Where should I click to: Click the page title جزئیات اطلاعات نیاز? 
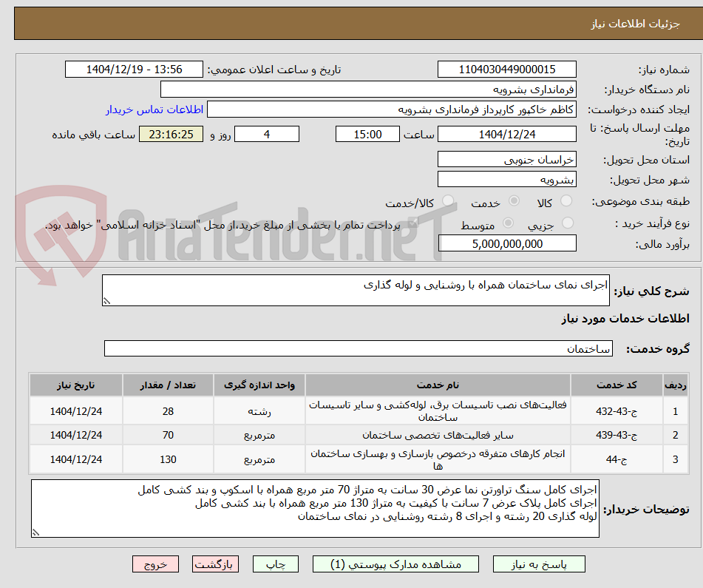635,24
